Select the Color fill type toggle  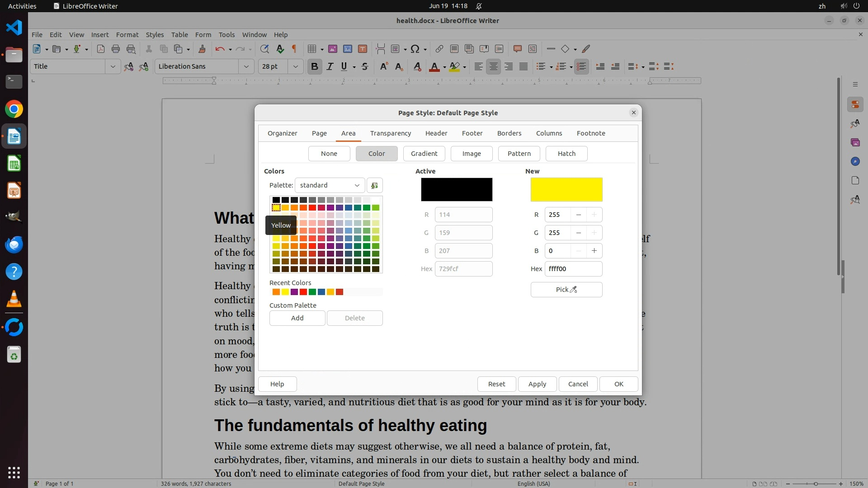pos(376,154)
